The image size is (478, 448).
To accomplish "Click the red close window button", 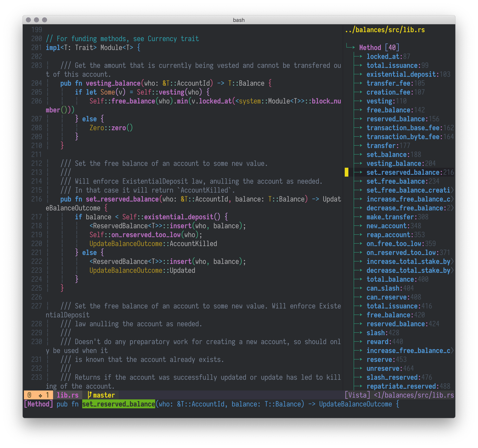I will (28, 20).
